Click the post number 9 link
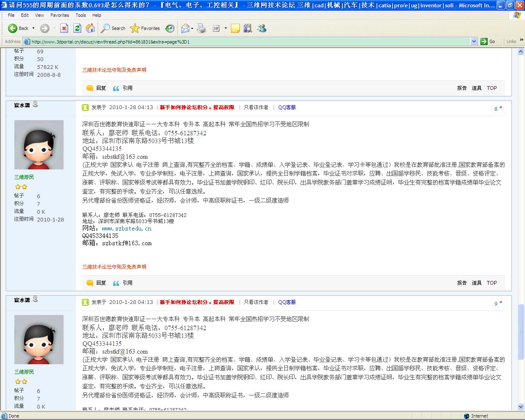This screenshot has width=525, height=420. [x=498, y=304]
